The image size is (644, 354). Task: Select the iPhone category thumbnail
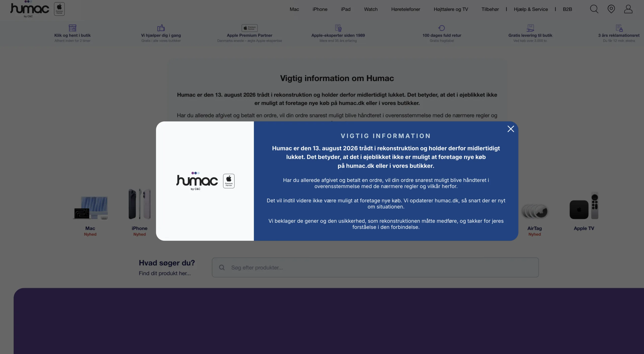click(x=140, y=204)
